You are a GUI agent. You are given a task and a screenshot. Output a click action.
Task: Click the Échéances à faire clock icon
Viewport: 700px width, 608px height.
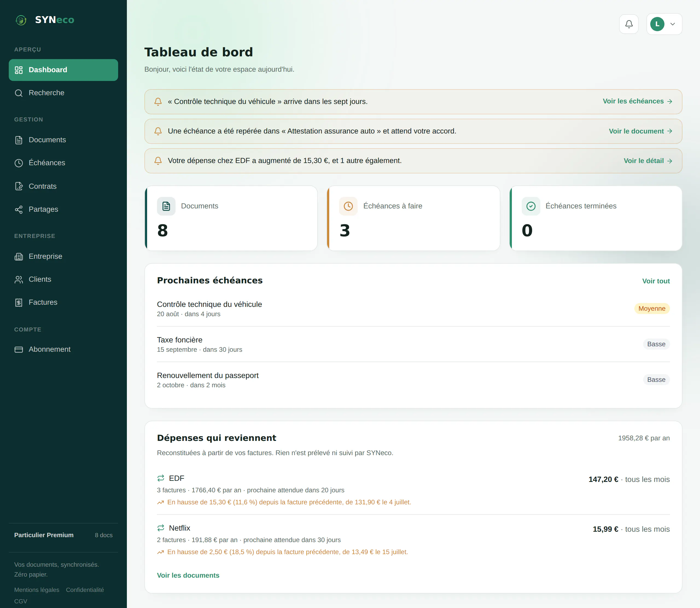(x=348, y=206)
